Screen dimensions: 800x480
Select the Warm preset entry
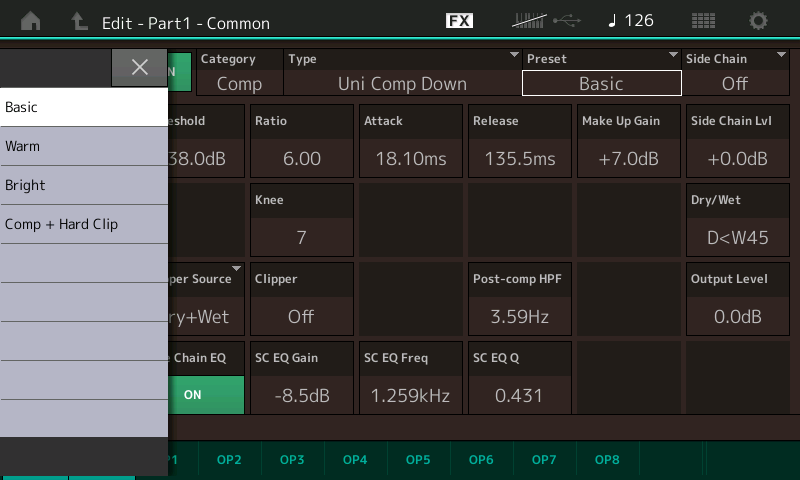click(84, 146)
